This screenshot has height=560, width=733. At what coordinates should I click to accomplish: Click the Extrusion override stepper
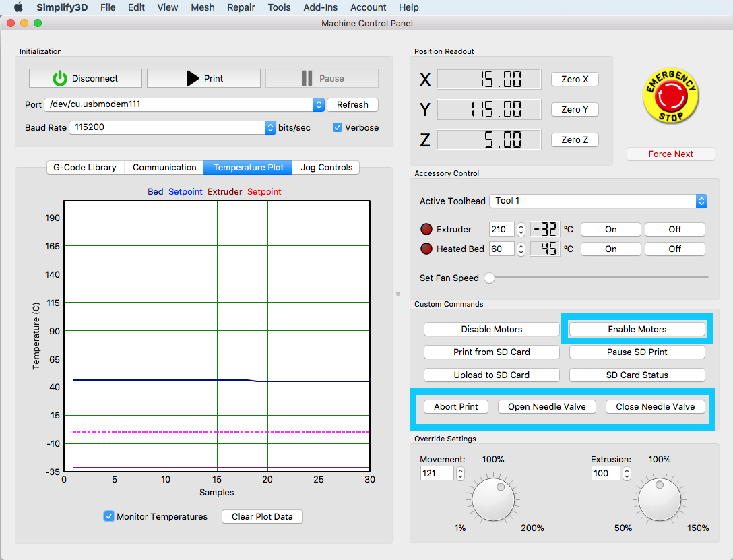(627, 474)
